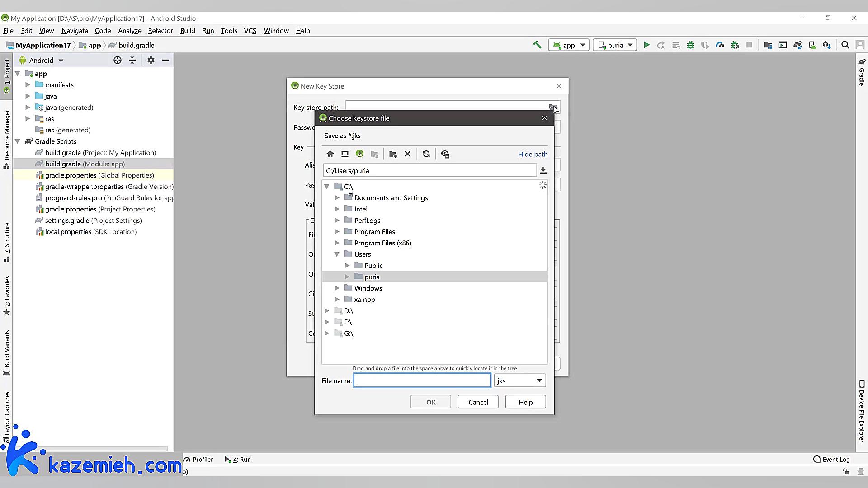
Task: Open the Refactor menu
Action: tap(160, 31)
